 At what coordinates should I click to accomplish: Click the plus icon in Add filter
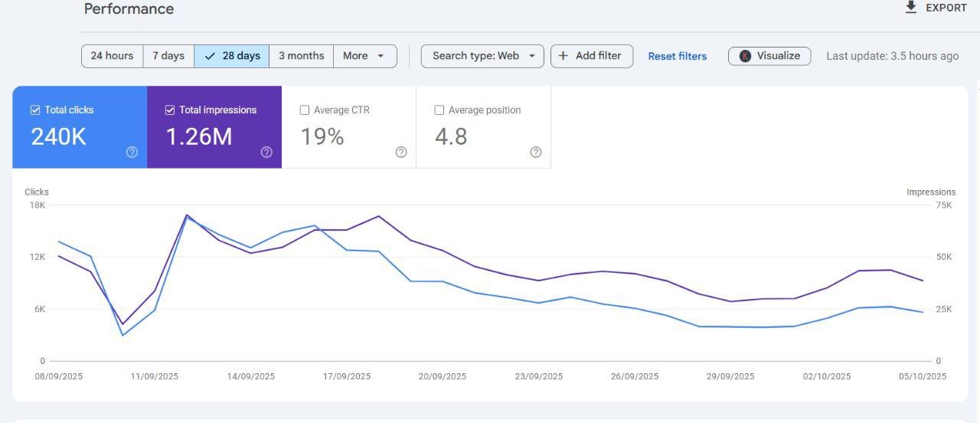[x=563, y=55]
